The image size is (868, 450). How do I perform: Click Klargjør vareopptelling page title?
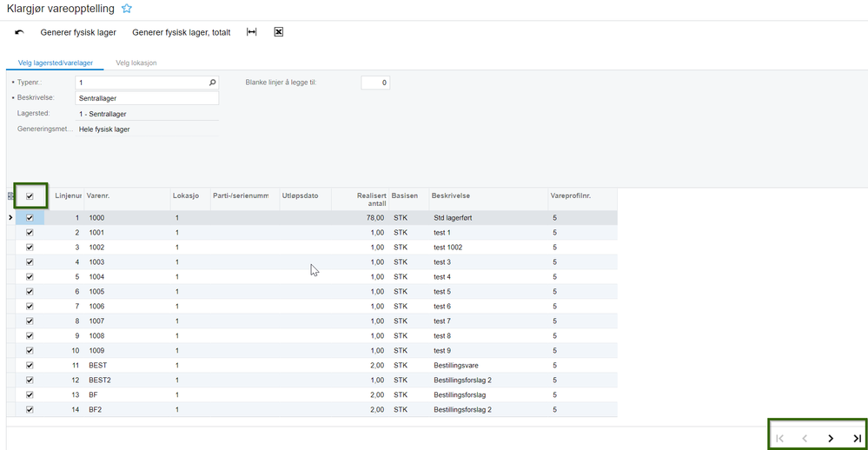[x=61, y=9]
